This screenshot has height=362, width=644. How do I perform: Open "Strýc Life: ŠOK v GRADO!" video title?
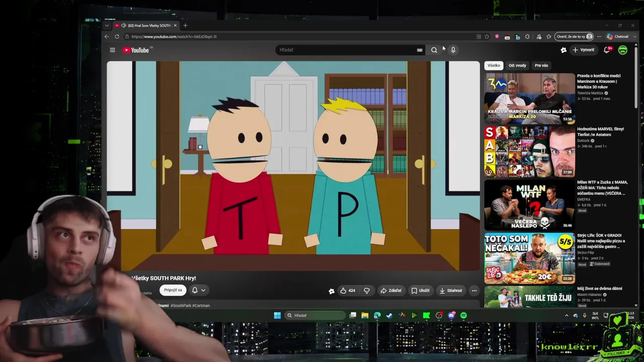[x=601, y=241]
